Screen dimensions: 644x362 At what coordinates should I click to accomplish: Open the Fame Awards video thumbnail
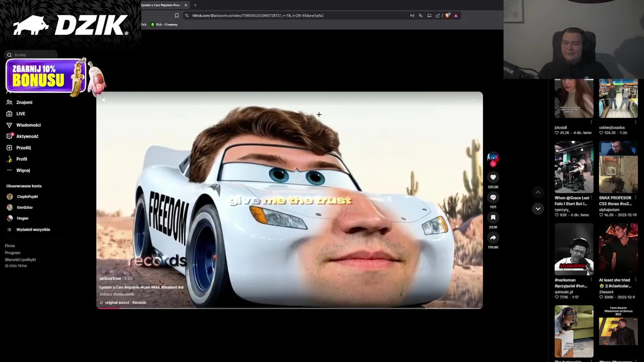pyautogui.click(x=618, y=331)
